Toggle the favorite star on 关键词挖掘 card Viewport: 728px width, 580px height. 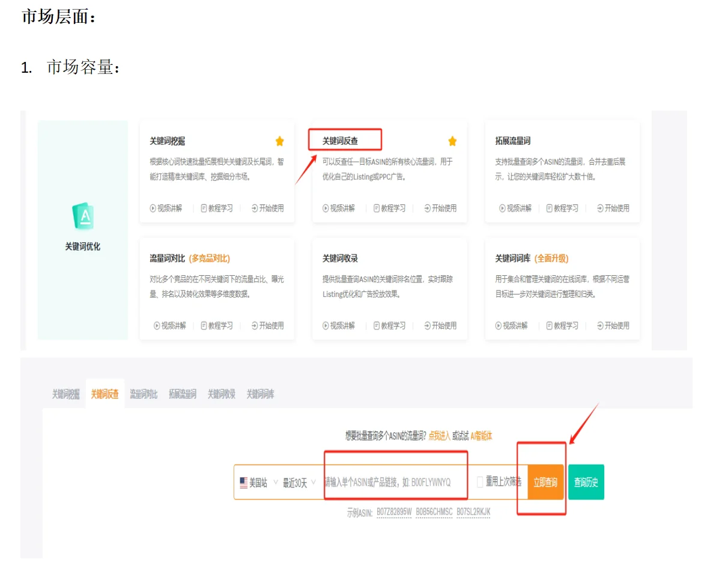point(279,141)
